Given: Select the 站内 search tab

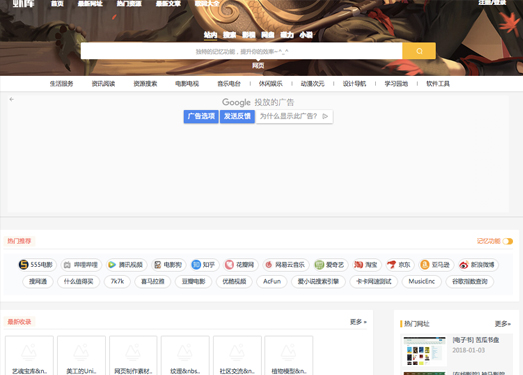Looking at the screenshot, I should coord(210,35).
